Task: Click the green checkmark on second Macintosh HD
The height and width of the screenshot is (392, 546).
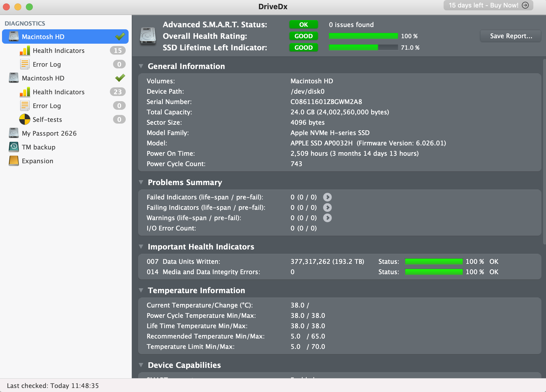Action: point(120,78)
